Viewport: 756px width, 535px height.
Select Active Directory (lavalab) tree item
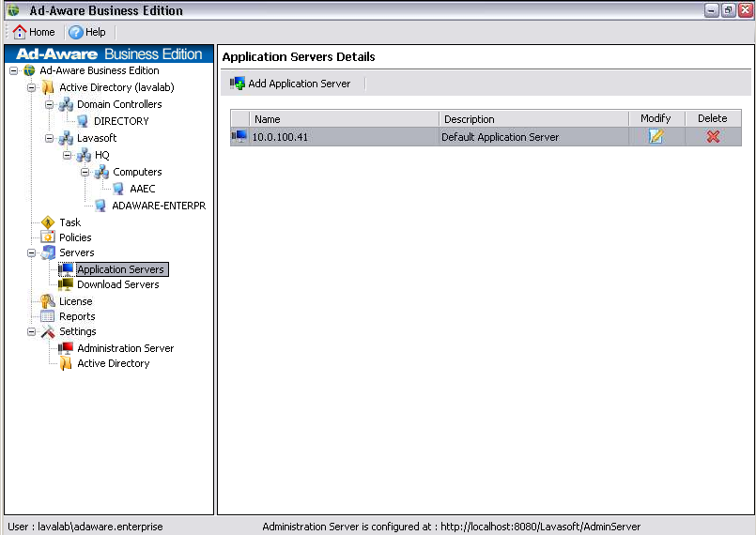(116, 87)
